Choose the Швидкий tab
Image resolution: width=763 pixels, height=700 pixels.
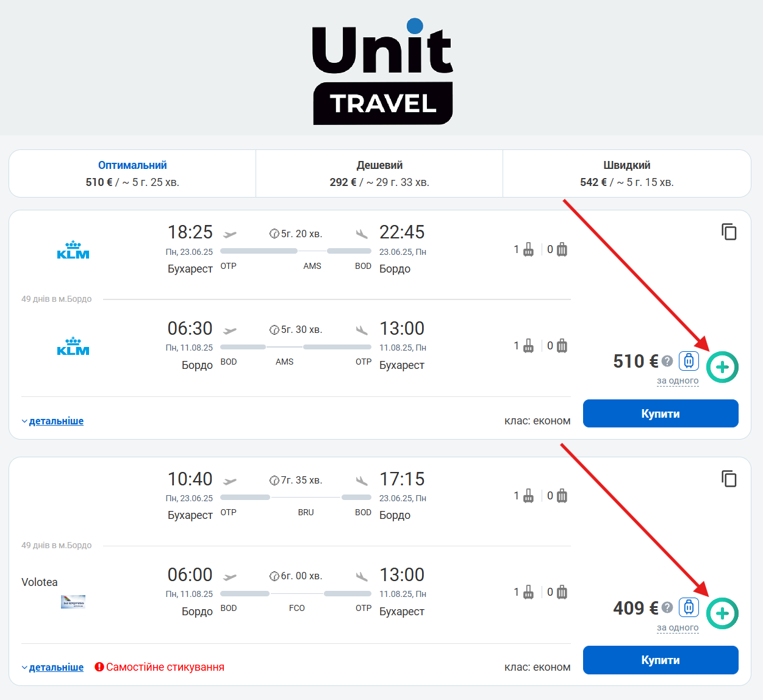pos(626,173)
